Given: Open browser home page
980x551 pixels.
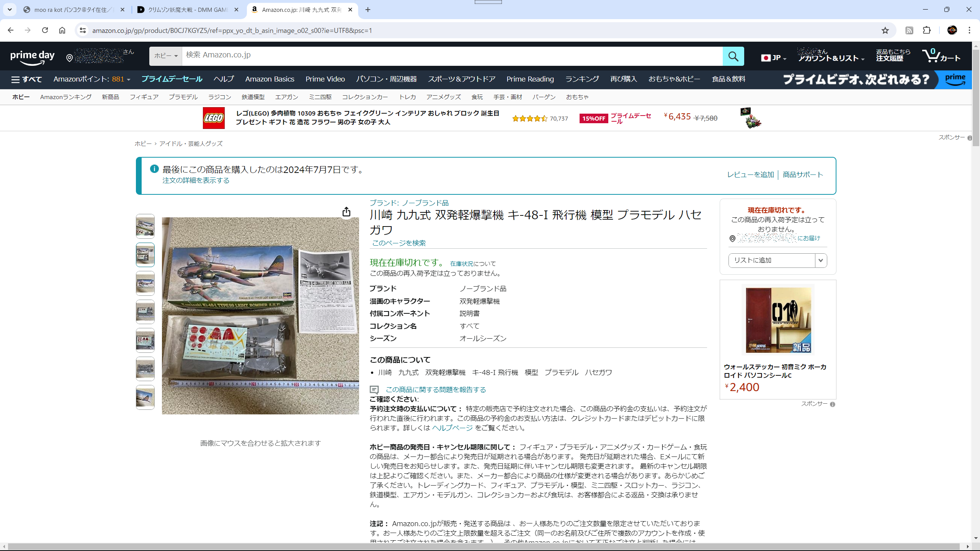Looking at the screenshot, I should [62, 30].
